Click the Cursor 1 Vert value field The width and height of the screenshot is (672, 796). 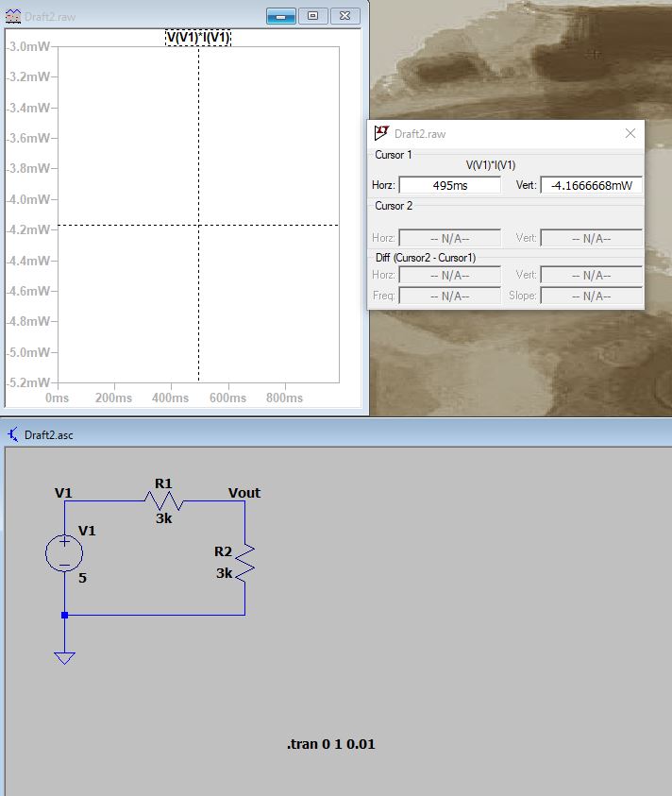[591, 186]
